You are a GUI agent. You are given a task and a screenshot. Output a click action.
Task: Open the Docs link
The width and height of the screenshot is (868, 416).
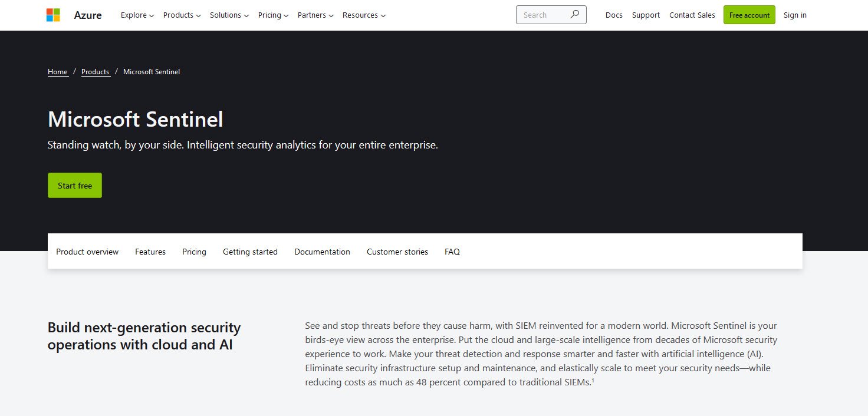pos(614,15)
